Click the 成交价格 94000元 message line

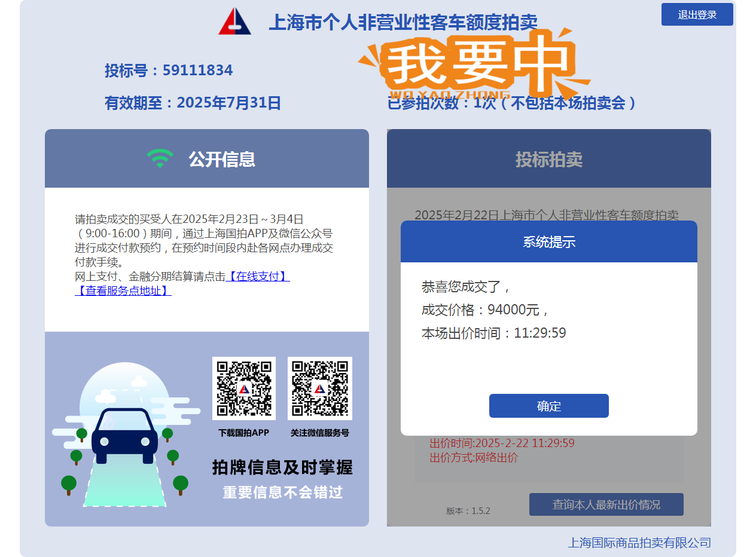pos(485,310)
